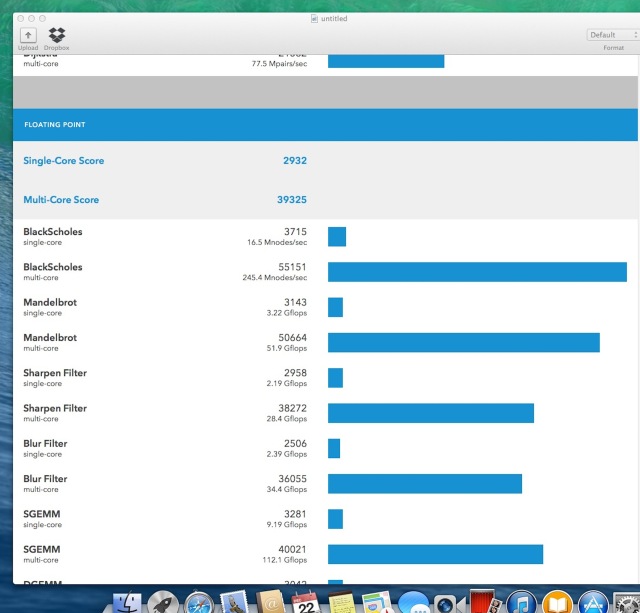640x613 pixels.
Task: Open iBooks orange book icon in Dock
Action: pyautogui.click(x=557, y=603)
